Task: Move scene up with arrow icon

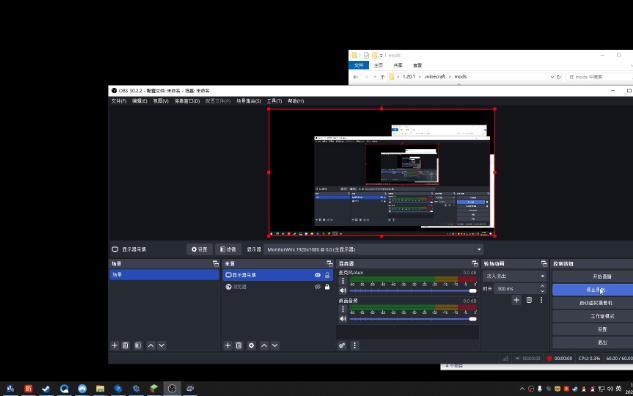Action: point(151,346)
